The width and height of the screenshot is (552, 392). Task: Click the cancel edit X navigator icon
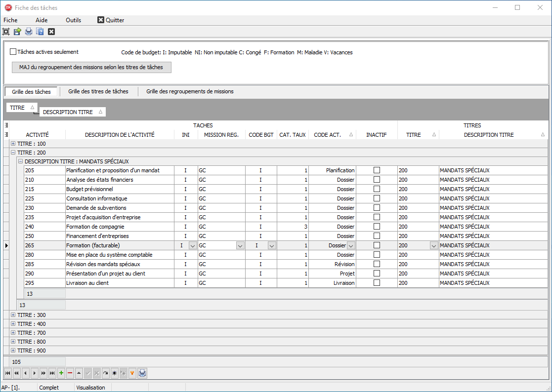pyautogui.click(x=97, y=373)
